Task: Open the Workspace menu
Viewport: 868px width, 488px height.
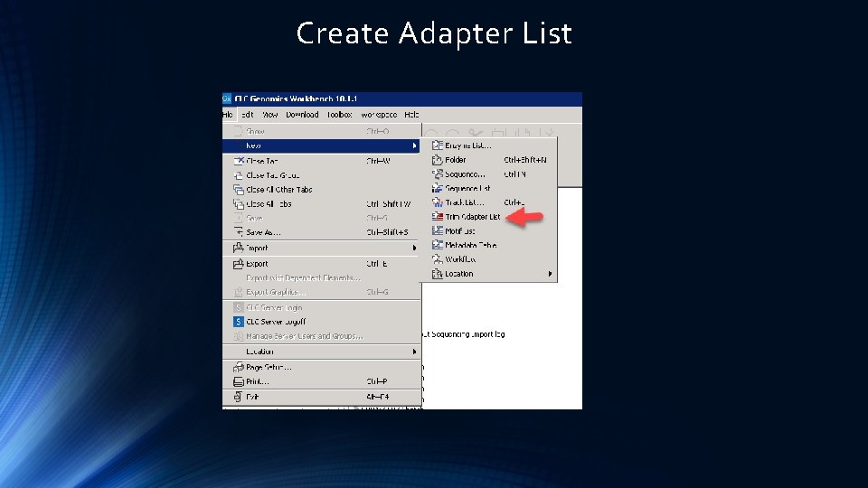Action: (379, 115)
